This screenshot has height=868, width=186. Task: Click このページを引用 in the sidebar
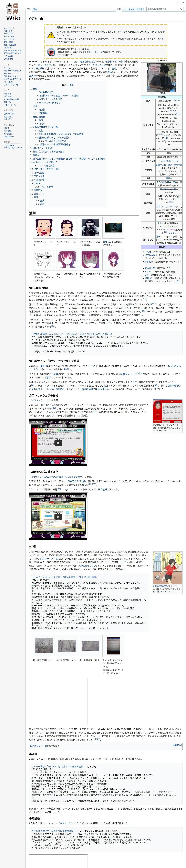pos(11,85)
